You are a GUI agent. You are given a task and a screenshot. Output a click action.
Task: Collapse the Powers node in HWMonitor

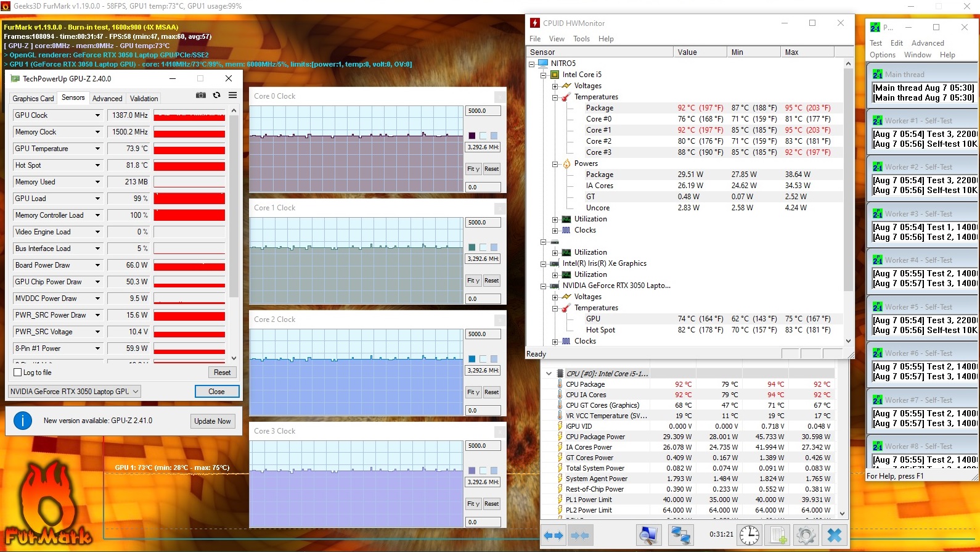555,163
